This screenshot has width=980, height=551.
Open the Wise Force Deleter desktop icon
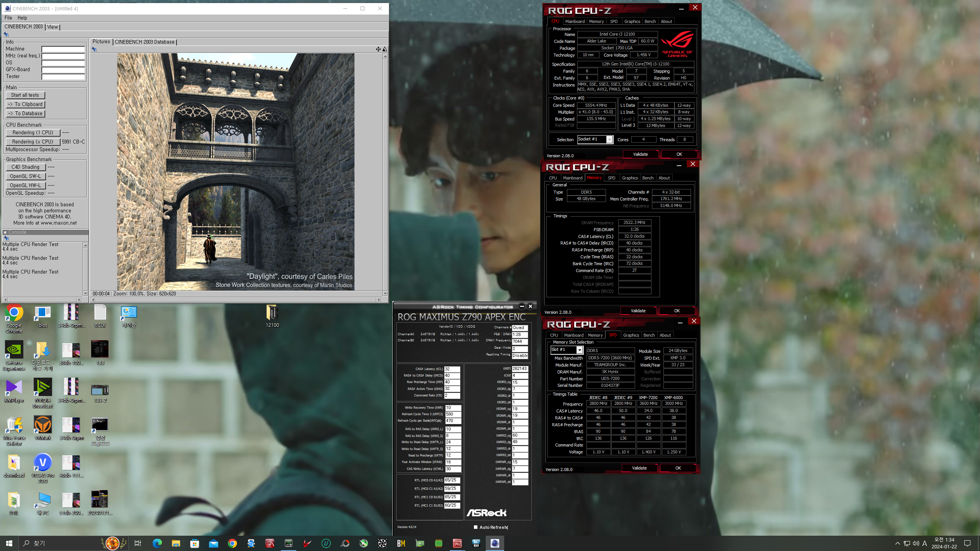(14, 431)
